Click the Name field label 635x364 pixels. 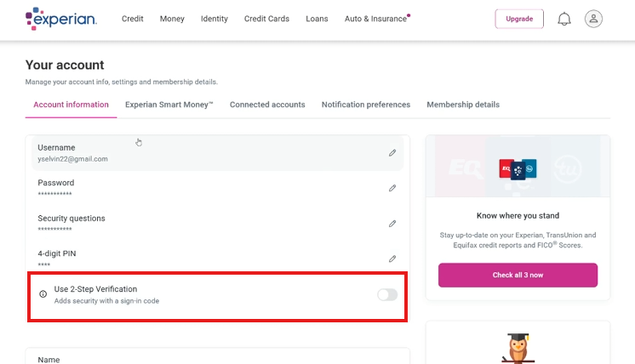(49, 360)
